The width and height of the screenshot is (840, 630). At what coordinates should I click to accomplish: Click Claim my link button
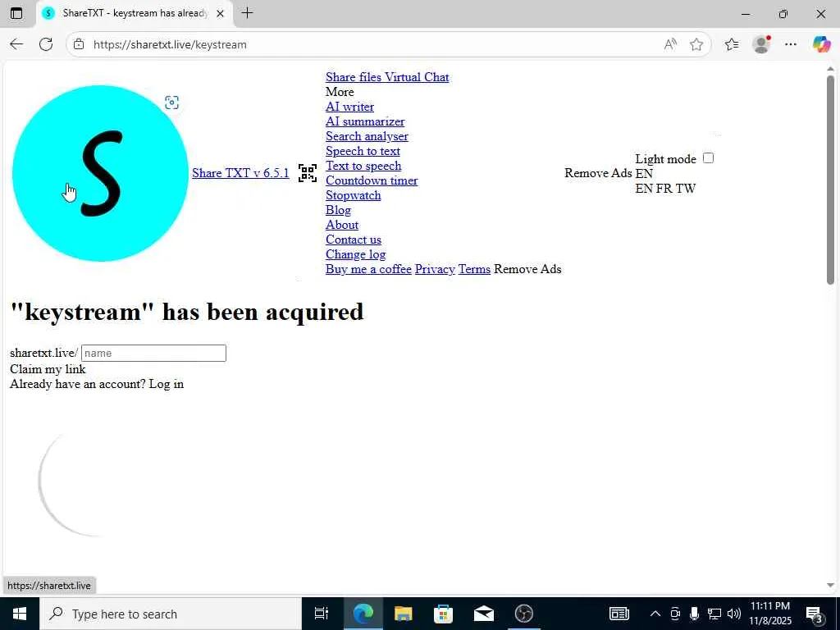[x=48, y=369]
